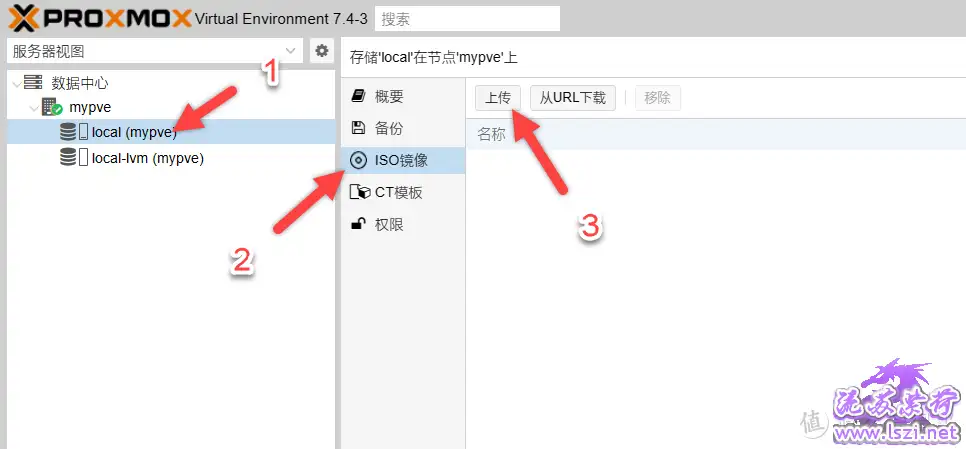Focus the 搜索 search field
966x449 pixels.
[468, 19]
